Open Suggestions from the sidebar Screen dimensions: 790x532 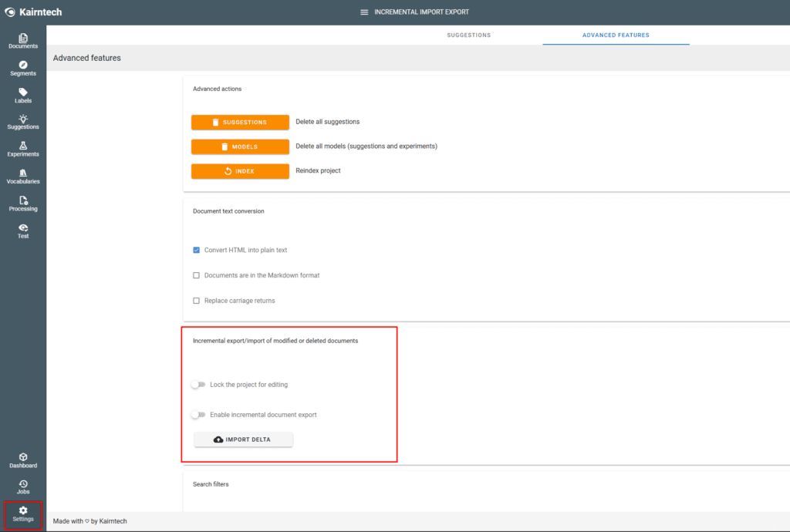23,122
